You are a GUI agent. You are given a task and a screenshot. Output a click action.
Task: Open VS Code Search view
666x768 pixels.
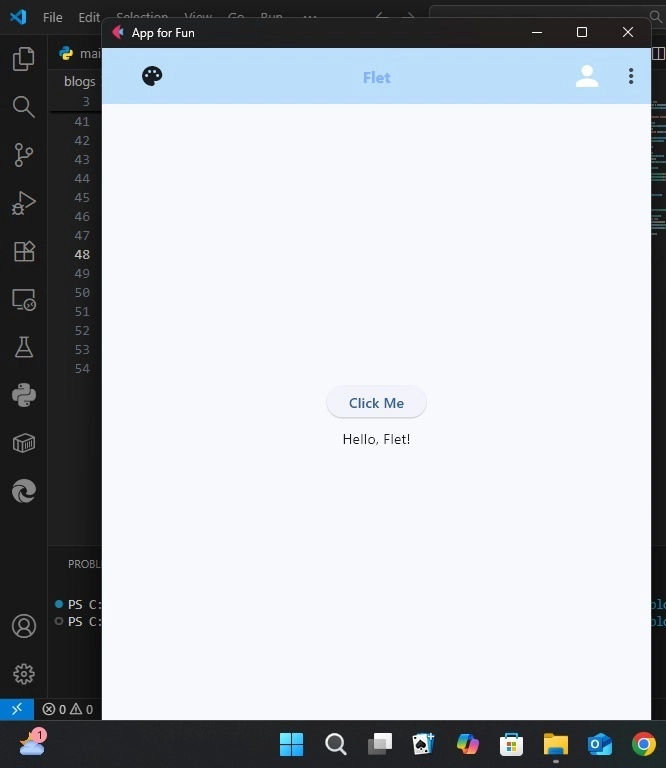[x=24, y=107]
